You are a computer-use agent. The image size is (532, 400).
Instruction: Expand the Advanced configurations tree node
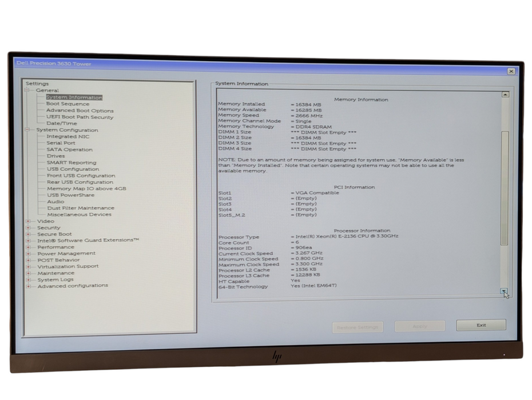(x=29, y=286)
